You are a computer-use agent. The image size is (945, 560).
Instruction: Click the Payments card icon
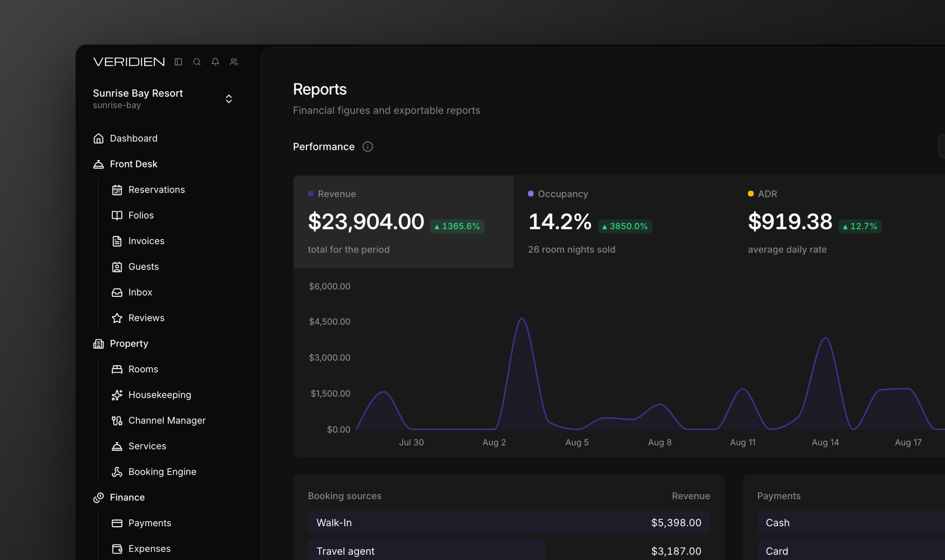click(x=117, y=523)
